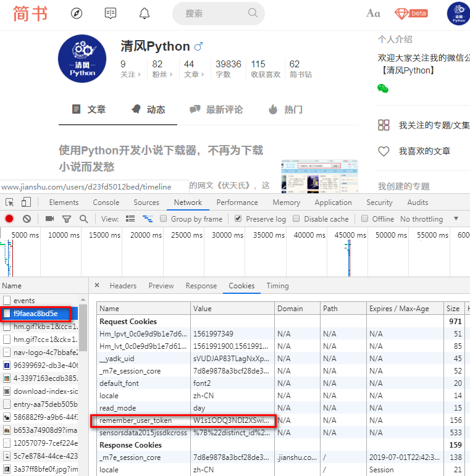Toggle the network filter funnel icon
470x476 pixels.
point(67,219)
